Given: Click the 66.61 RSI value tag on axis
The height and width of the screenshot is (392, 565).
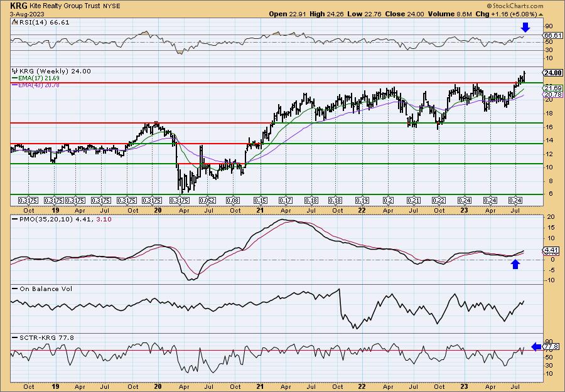Looking at the screenshot, I should (x=552, y=35).
